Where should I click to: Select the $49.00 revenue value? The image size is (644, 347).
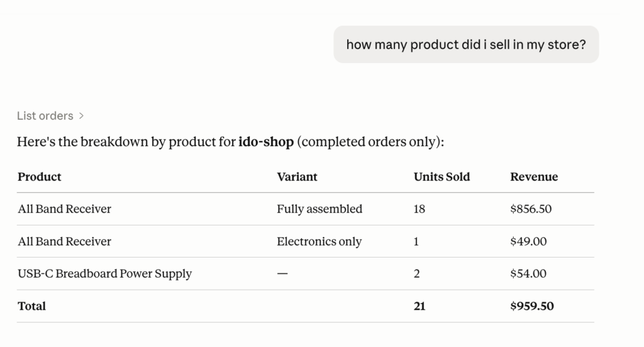(528, 241)
